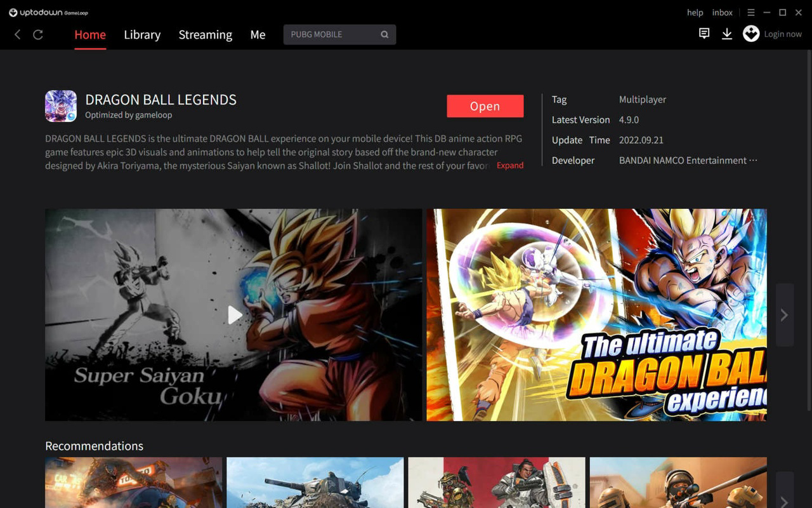Image resolution: width=812 pixels, height=508 pixels.
Task: Switch to the Home tab
Action: click(x=90, y=35)
